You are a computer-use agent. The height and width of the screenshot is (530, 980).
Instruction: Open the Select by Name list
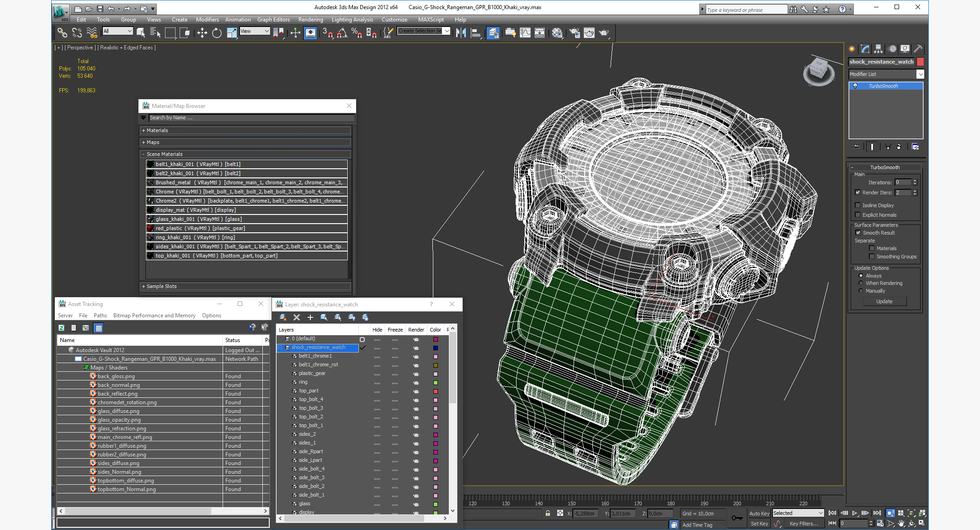click(x=155, y=32)
